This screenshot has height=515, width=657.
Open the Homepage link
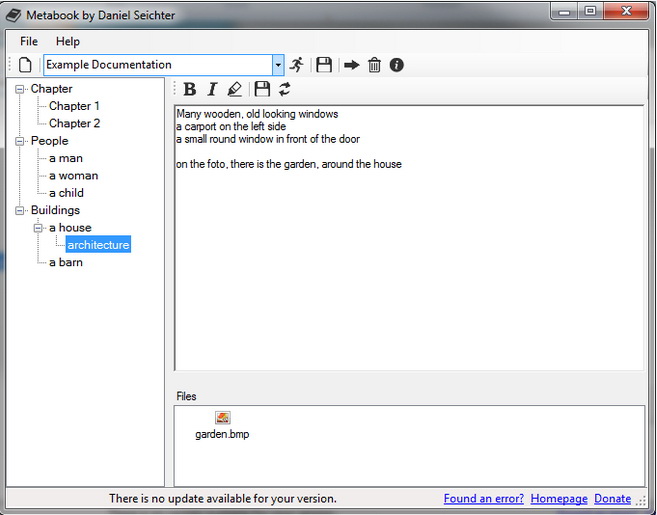559,498
